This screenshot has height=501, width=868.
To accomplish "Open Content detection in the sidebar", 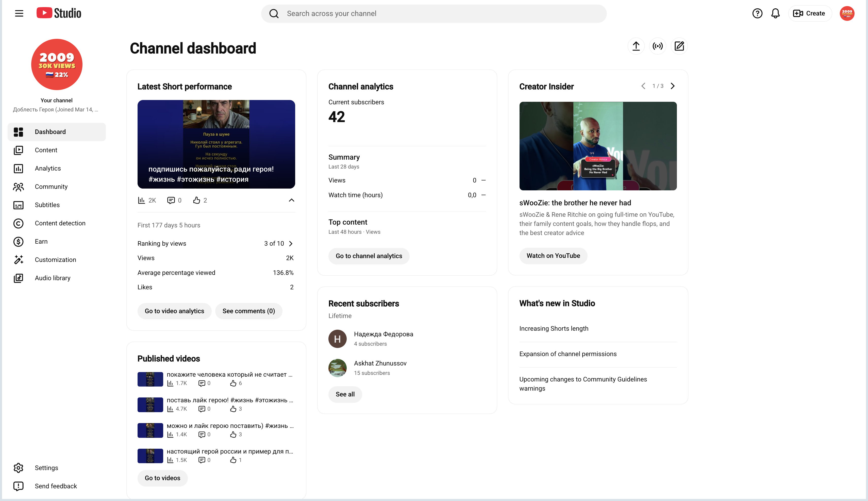I will 57,223.
